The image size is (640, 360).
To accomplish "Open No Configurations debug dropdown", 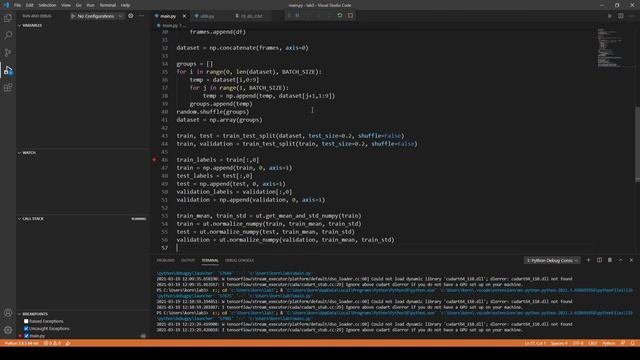I will (99, 16).
